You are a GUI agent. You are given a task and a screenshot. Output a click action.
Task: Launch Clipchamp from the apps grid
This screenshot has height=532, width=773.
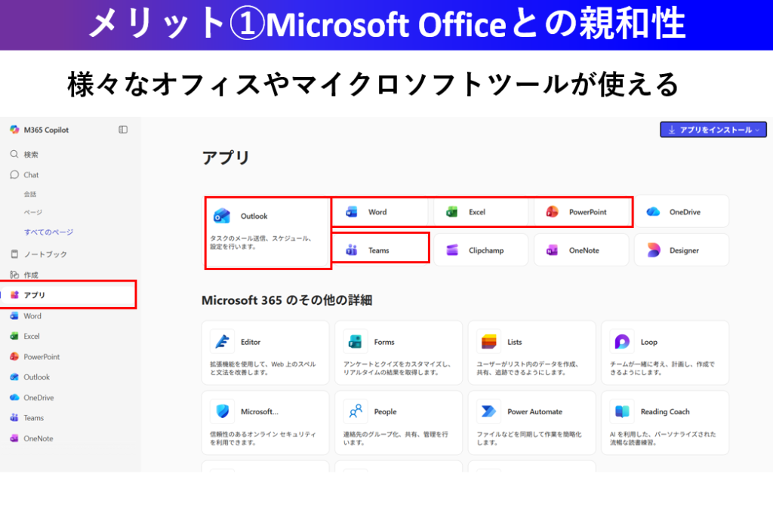479,250
